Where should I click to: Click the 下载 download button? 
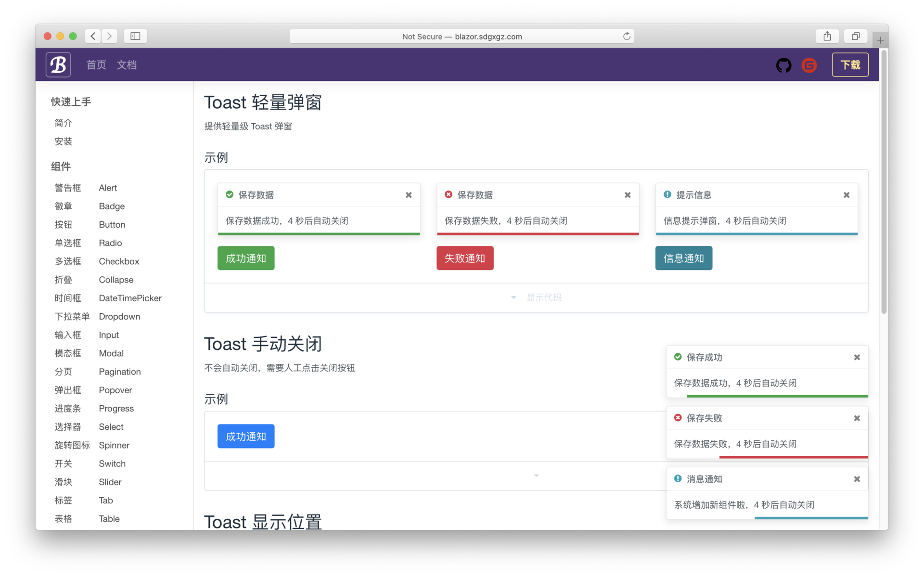tap(850, 65)
